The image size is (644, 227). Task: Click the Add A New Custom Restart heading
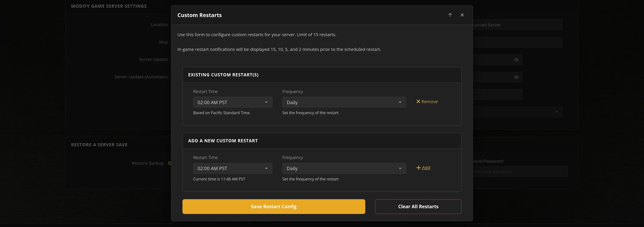point(223,141)
